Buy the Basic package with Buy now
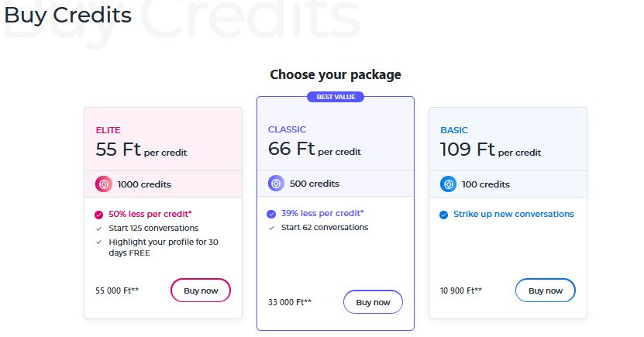644x337 pixels. tap(545, 291)
